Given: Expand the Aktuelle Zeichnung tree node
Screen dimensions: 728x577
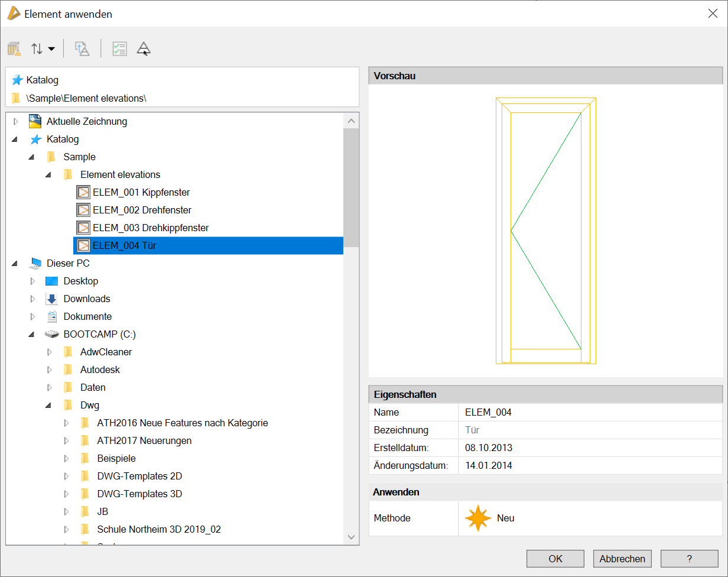Looking at the screenshot, I should point(16,122).
